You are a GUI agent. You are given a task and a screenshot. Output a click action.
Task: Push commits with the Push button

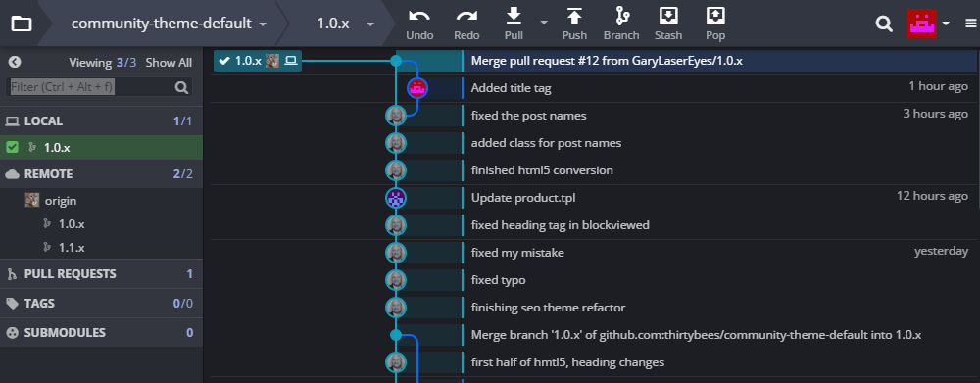574,24
